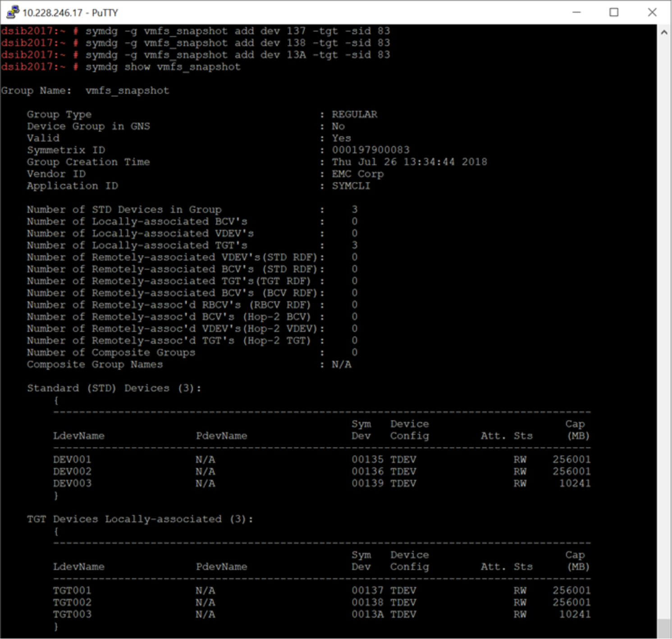Click "Number of Locally-associated TGT's" label
Viewport: 672px width, 639px height.
tap(137, 245)
